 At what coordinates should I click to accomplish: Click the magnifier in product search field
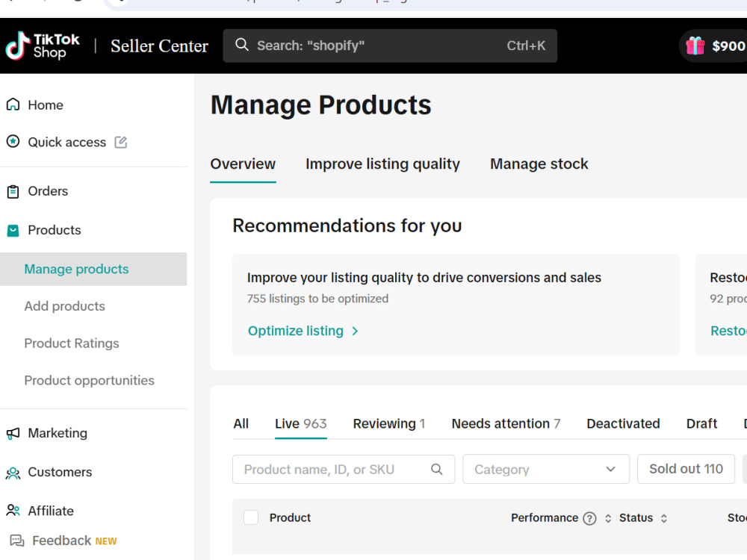[437, 470]
